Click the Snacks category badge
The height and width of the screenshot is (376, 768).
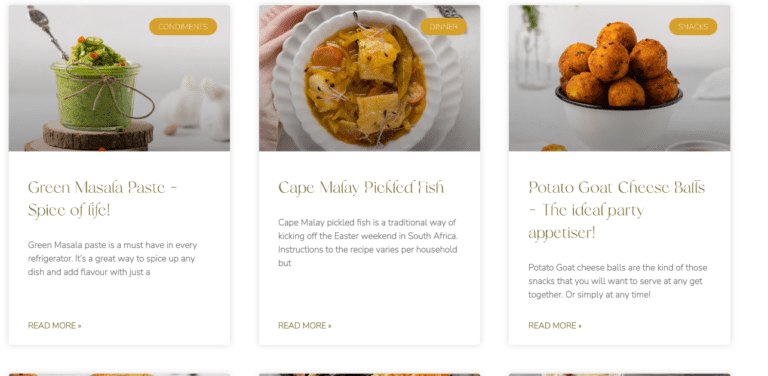pos(693,26)
